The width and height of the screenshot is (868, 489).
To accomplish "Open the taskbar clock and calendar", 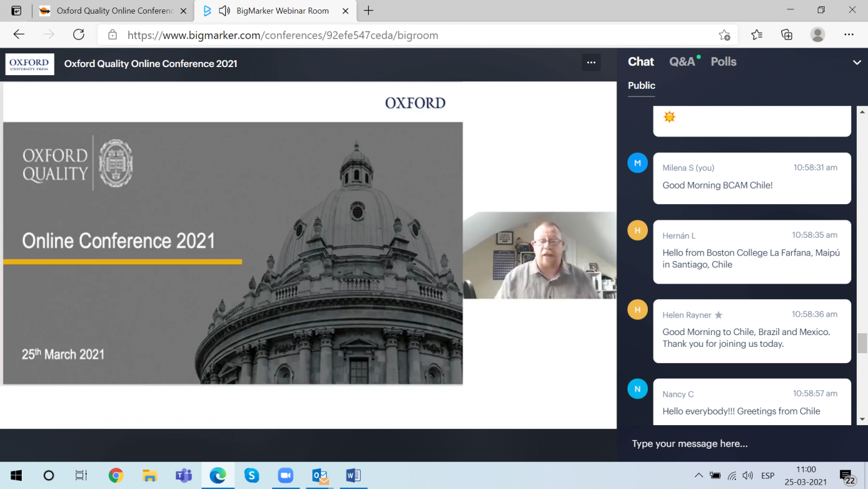I will [806, 475].
